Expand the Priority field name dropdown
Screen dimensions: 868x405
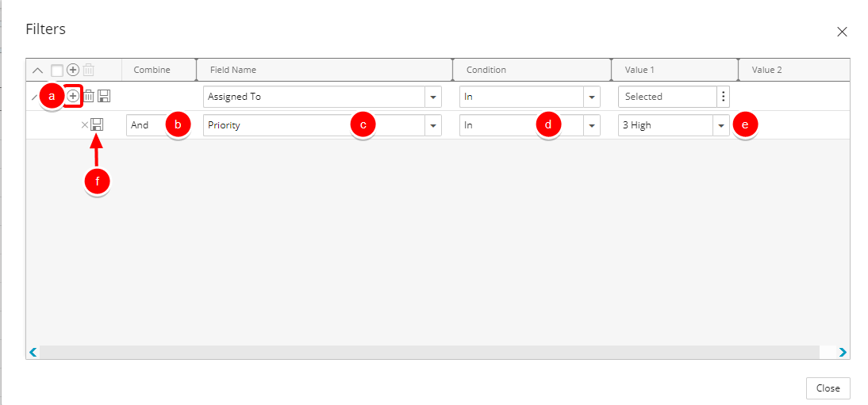point(433,125)
